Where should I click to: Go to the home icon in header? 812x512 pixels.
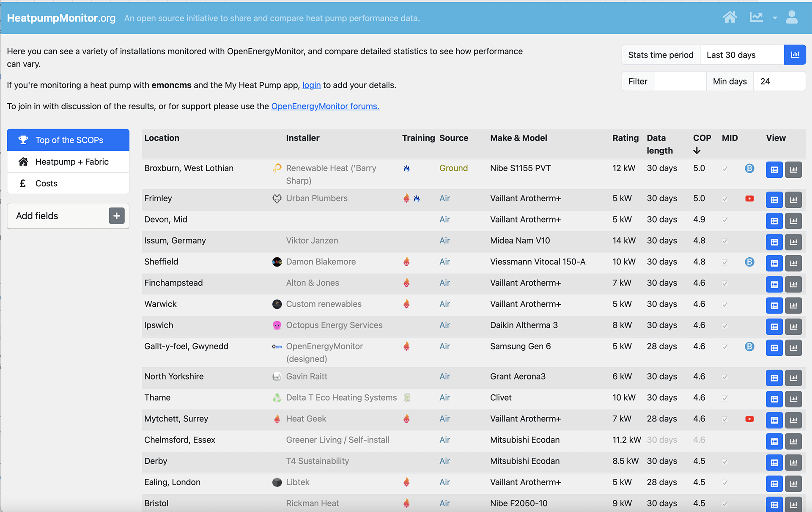click(x=730, y=18)
